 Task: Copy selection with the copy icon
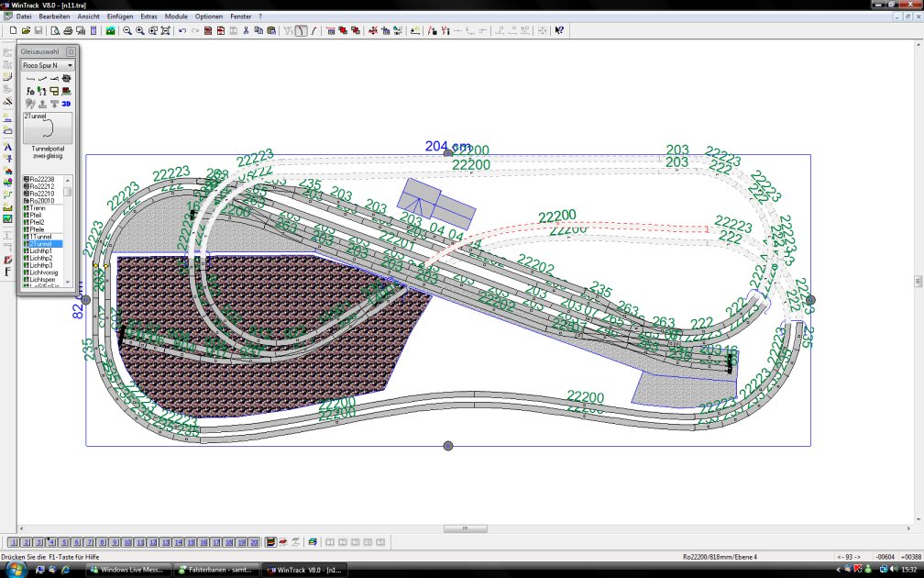coord(258,30)
